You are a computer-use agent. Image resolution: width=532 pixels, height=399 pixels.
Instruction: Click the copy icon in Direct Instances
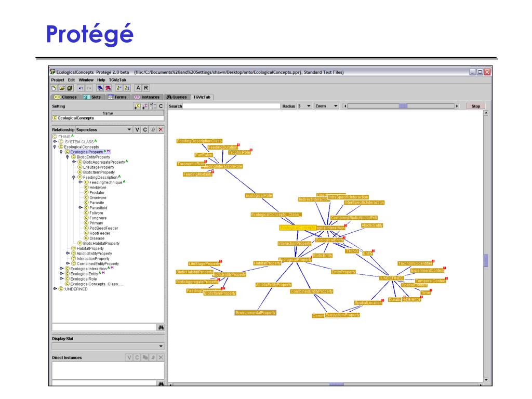(145, 357)
